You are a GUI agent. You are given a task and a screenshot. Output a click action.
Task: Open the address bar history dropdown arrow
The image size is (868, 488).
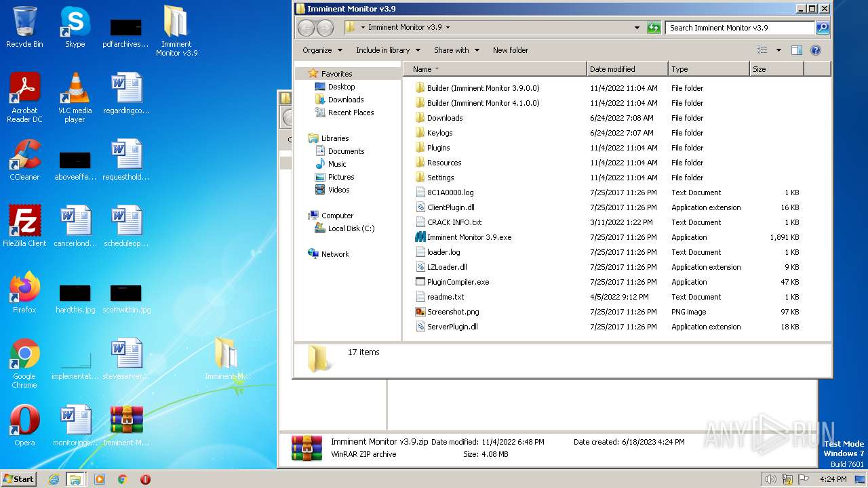[637, 28]
